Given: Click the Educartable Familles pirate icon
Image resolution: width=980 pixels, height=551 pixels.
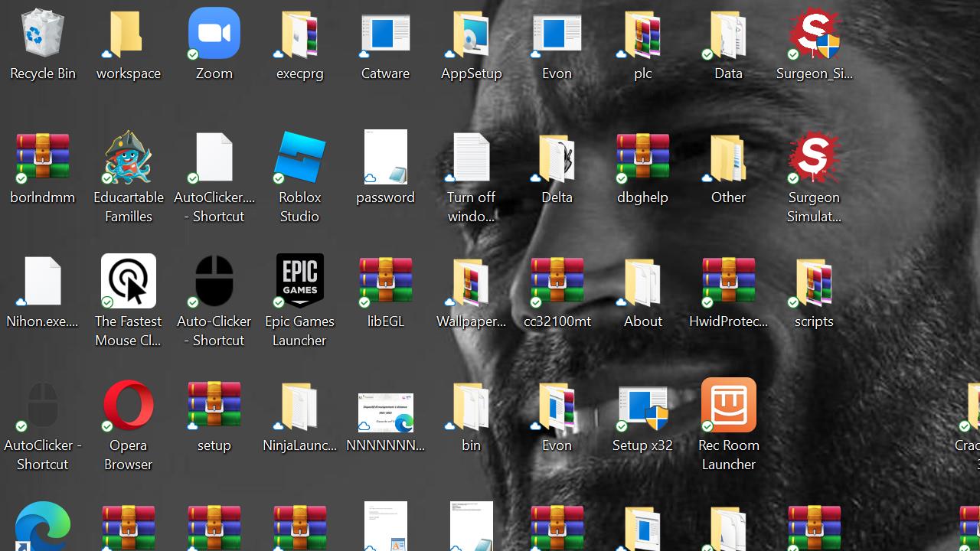Looking at the screenshot, I should point(129,158).
